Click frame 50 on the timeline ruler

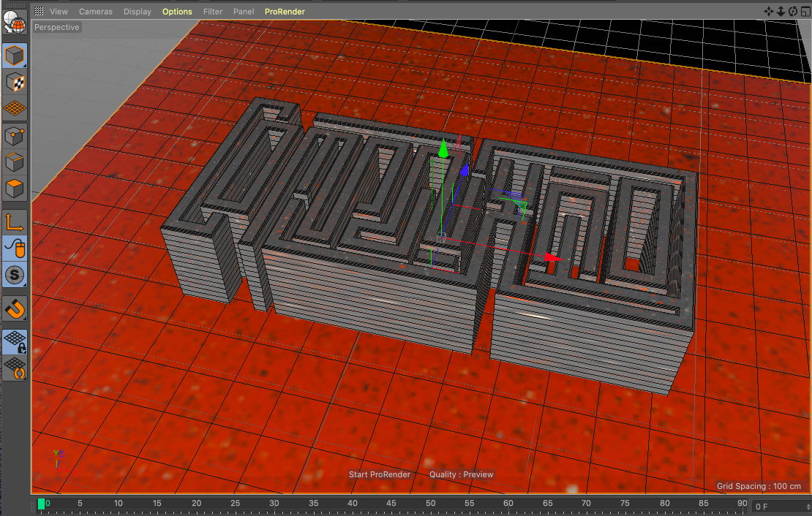[x=430, y=503]
